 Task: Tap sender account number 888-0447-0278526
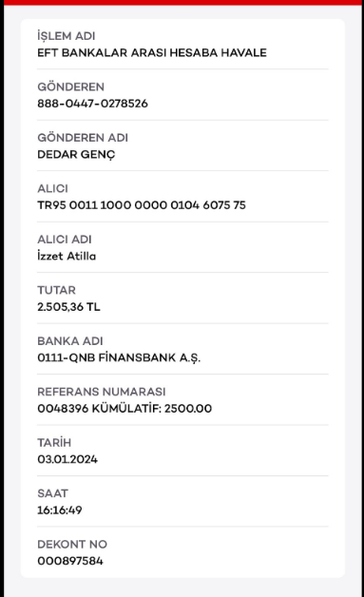coord(92,104)
